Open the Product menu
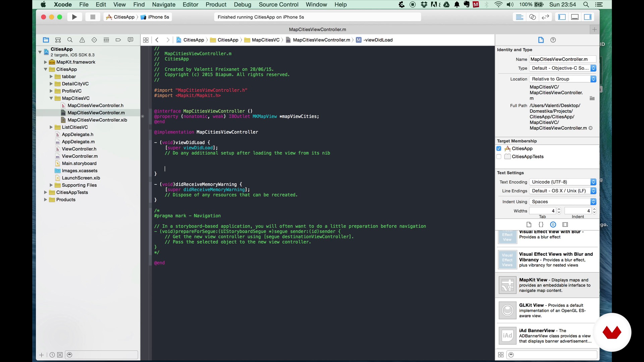 216,5
